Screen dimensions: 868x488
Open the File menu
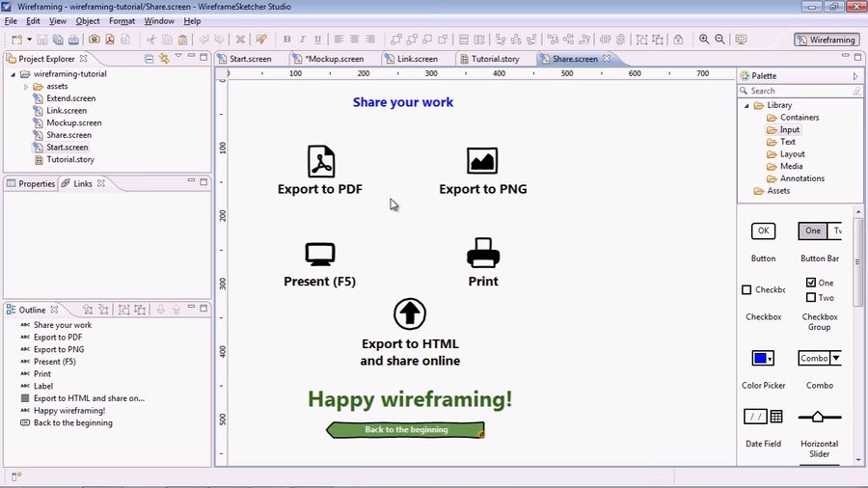[x=11, y=21]
